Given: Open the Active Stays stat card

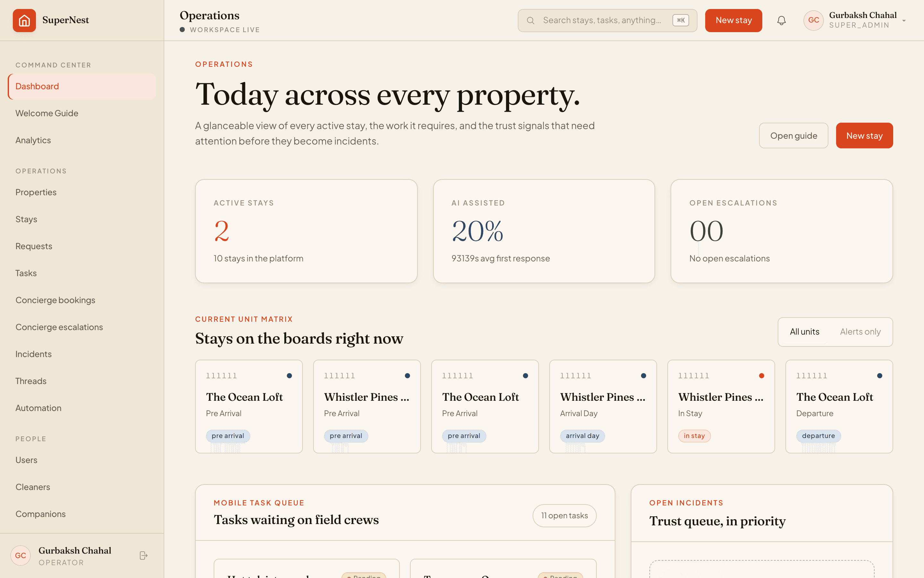Looking at the screenshot, I should (x=306, y=231).
